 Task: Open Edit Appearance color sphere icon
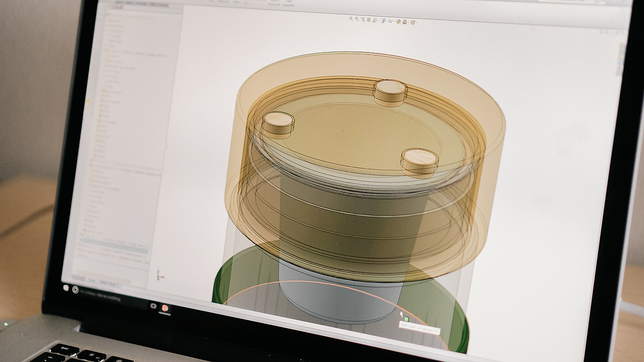pos(398,21)
